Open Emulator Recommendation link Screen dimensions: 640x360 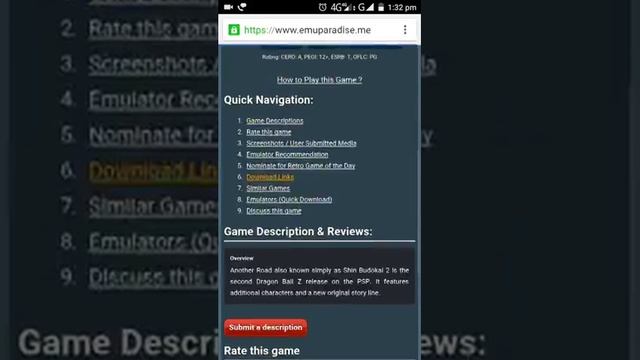(287, 154)
